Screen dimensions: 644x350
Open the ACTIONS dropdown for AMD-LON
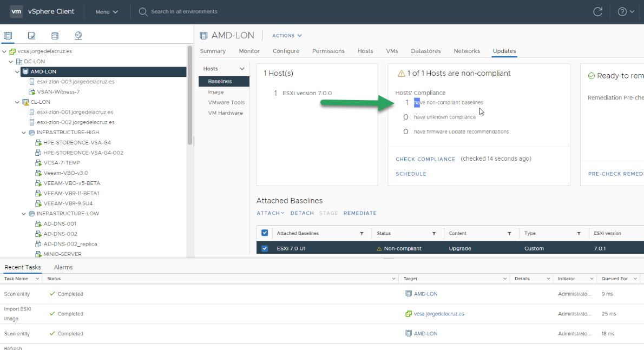click(287, 36)
